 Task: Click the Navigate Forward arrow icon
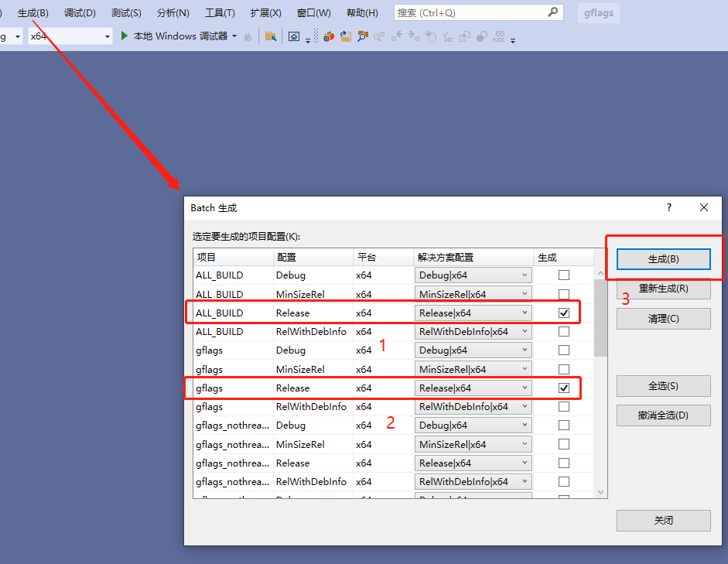click(x=412, y=36)
